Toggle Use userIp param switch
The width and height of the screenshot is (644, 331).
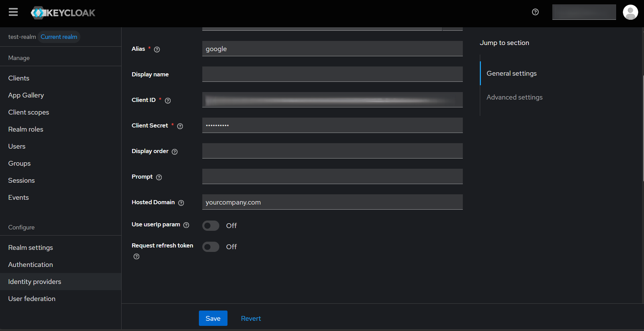211,226
